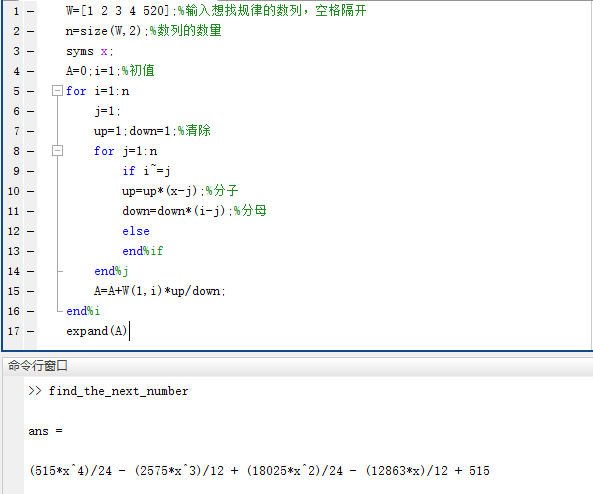
Task: Click the polynomial result starting (515*x^4)/24
Action: click(259, 471)
